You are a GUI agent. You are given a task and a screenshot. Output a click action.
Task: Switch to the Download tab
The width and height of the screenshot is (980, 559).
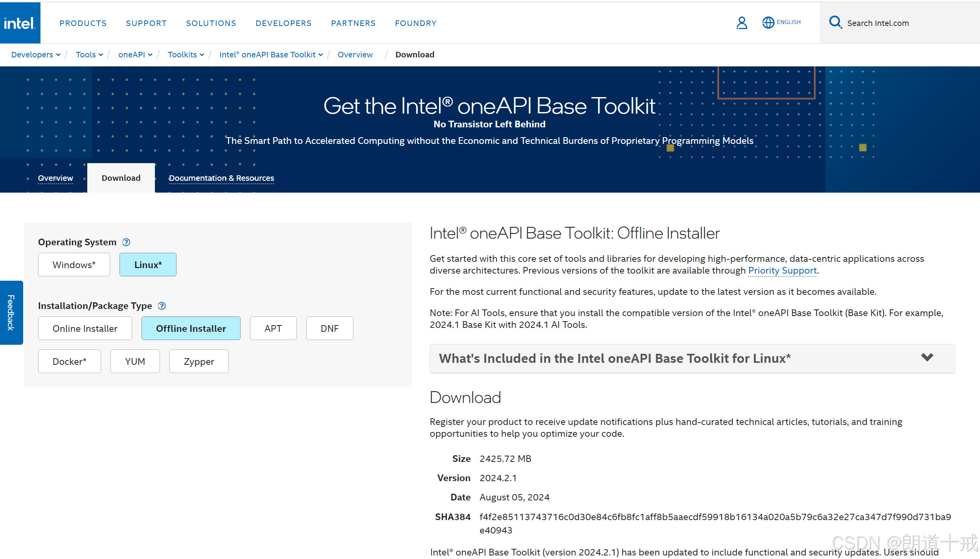click(x=121, y=178)
